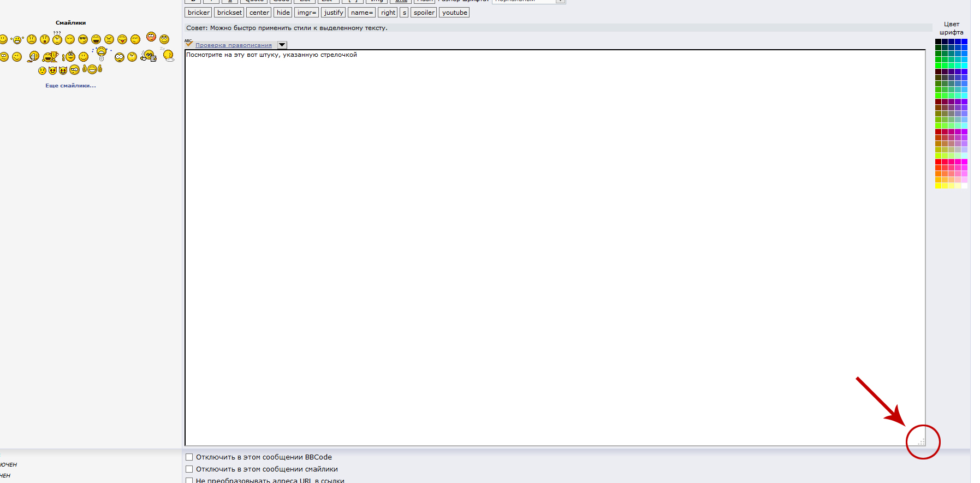Click the 'Смайлики' heading
The height and width of the screenshot is (483, 980).
tap(70, 23)
